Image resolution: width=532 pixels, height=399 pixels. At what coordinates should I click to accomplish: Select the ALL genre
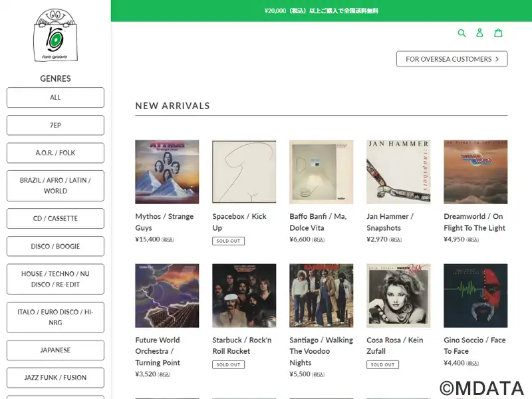pyautogui.click(x=55, y=97)
